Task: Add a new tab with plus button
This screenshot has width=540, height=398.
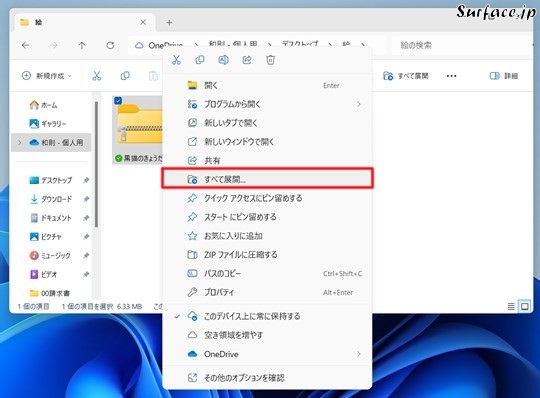Action: [169, 22]
